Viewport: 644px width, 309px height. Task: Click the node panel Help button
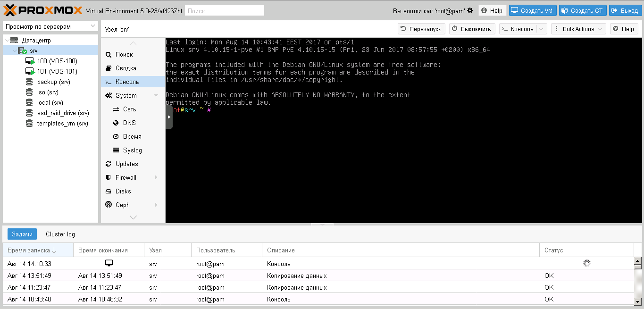(624, 29)
